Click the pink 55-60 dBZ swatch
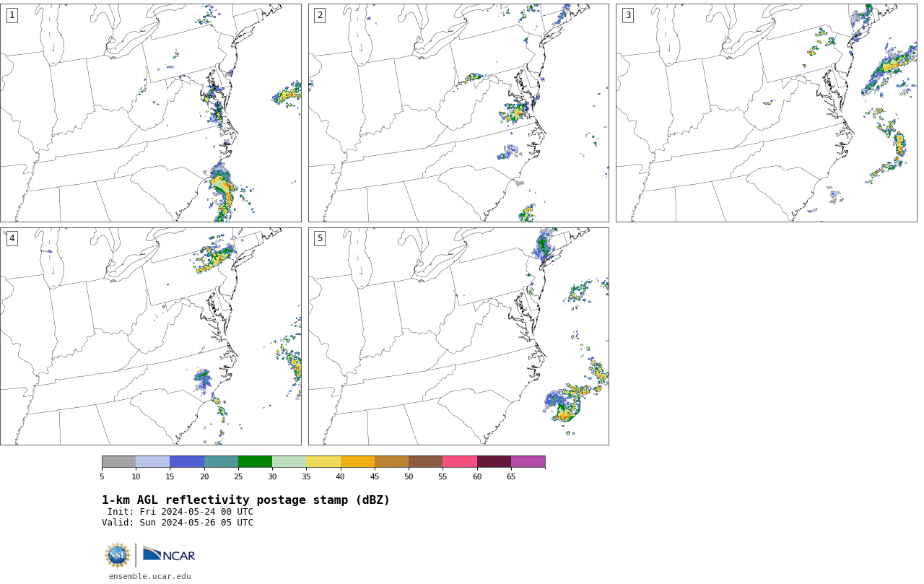924x584 pixels. pyautogui.click(x=460, y=462)
